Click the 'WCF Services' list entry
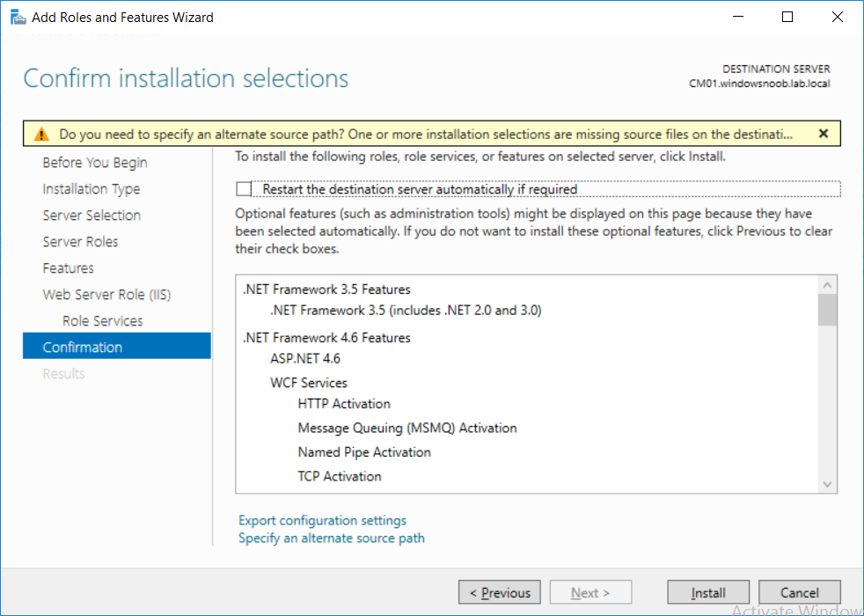The image size is (864, 616). [309, 383]
